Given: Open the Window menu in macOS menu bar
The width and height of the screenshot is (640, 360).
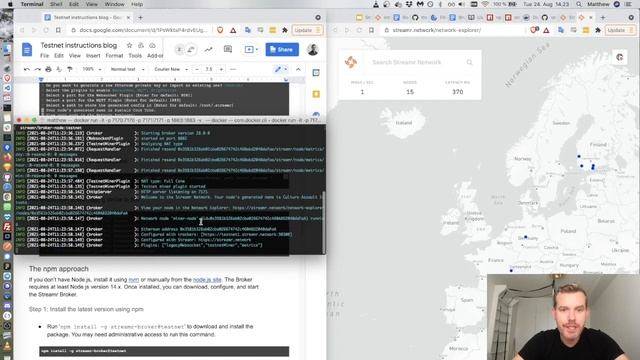Looking at the screenshot, I should click(x=114, y=4).
